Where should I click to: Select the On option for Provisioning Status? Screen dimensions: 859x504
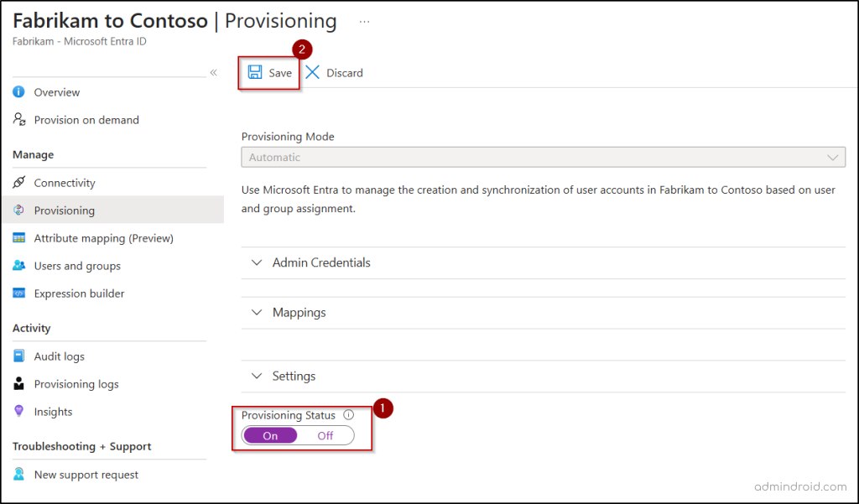(x=269, y=435)
